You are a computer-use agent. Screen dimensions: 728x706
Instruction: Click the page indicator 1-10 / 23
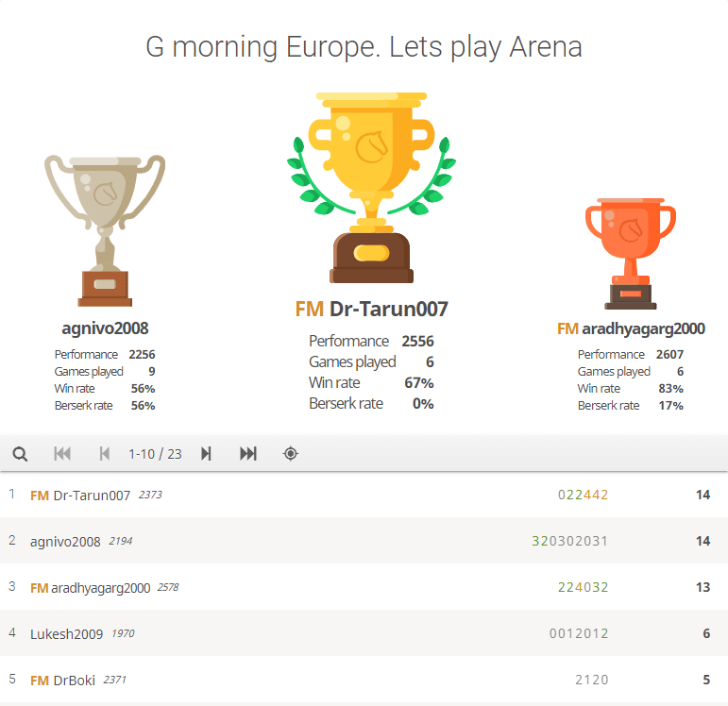(155, 454)
